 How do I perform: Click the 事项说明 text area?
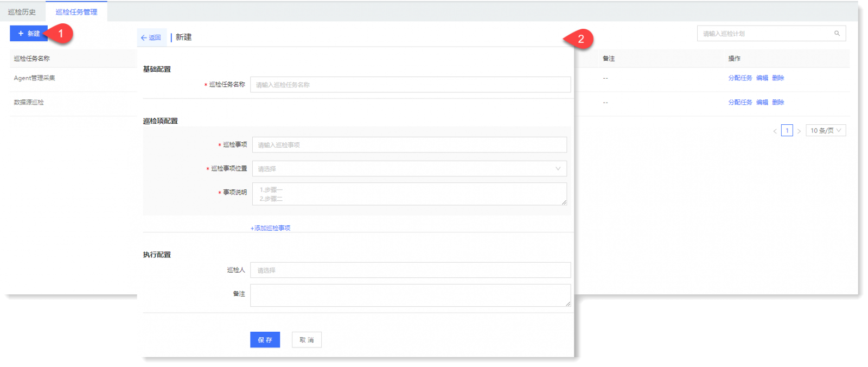409,194
